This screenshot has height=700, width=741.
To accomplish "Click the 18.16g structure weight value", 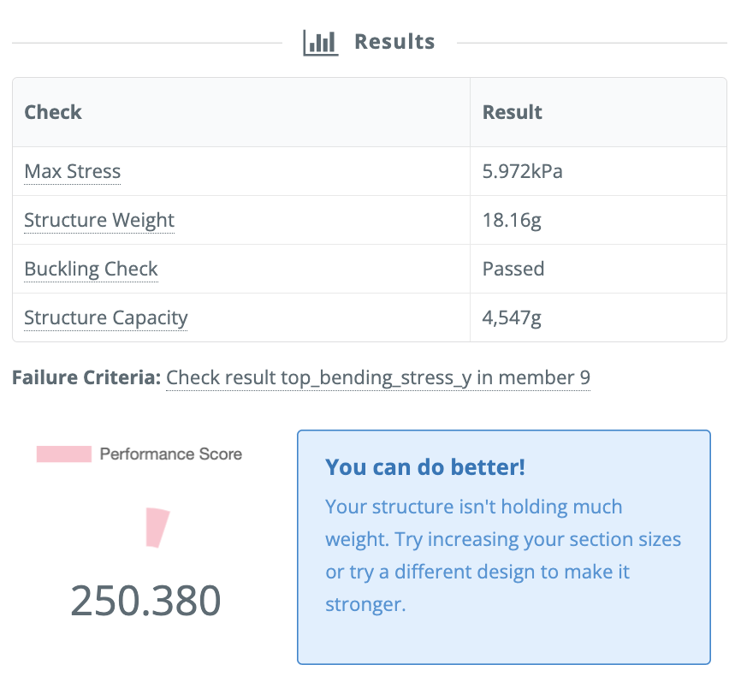I will click(512, 221).
